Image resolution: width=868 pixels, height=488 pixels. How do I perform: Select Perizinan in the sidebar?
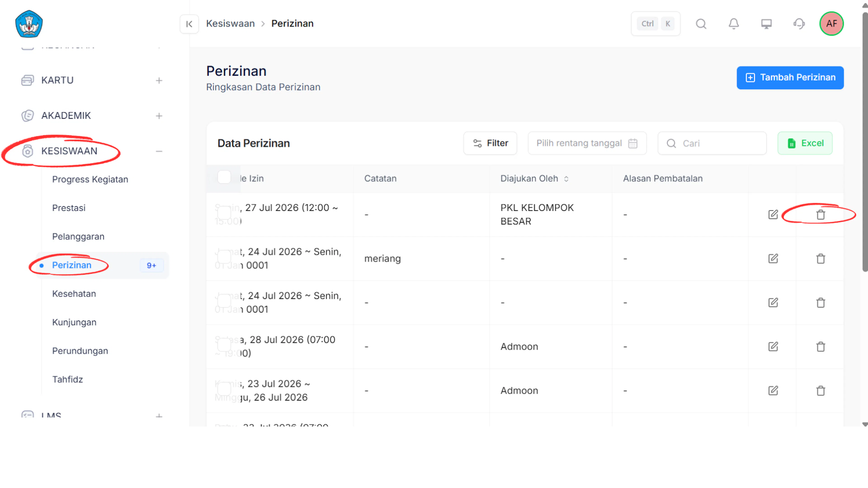(x=102, y=265)
